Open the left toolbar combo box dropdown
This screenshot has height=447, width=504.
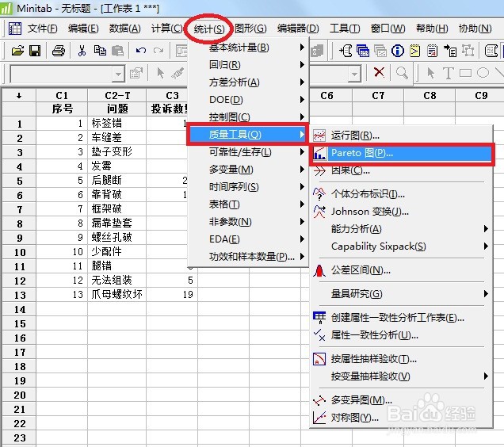118,74
